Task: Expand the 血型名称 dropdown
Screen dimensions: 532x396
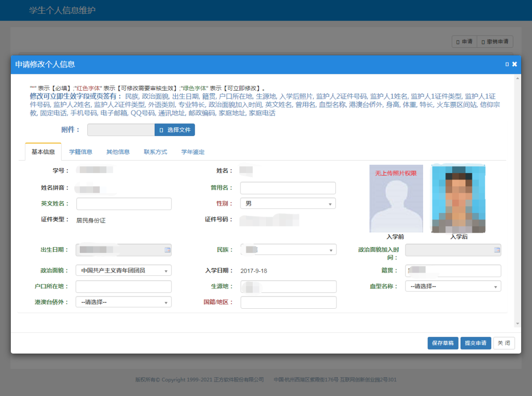Action: 453,287
